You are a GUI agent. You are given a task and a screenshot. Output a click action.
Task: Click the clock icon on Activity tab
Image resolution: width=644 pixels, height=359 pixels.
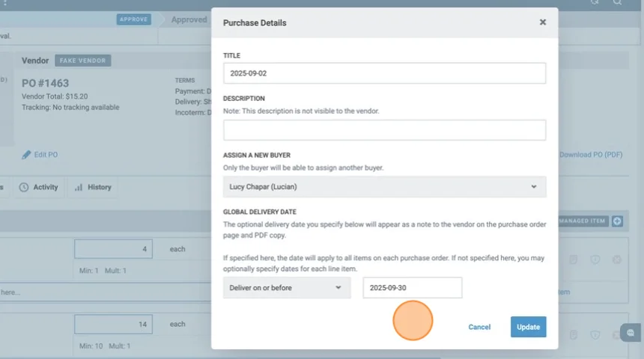point(24,187)
